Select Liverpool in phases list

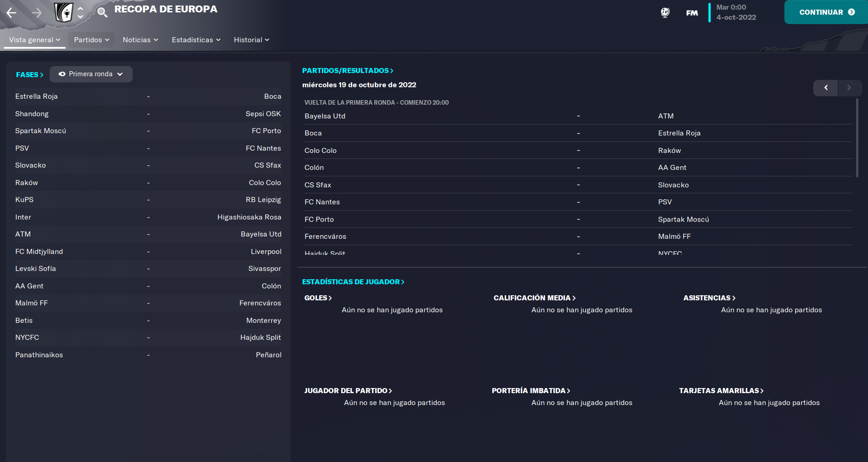pos(266,252)
